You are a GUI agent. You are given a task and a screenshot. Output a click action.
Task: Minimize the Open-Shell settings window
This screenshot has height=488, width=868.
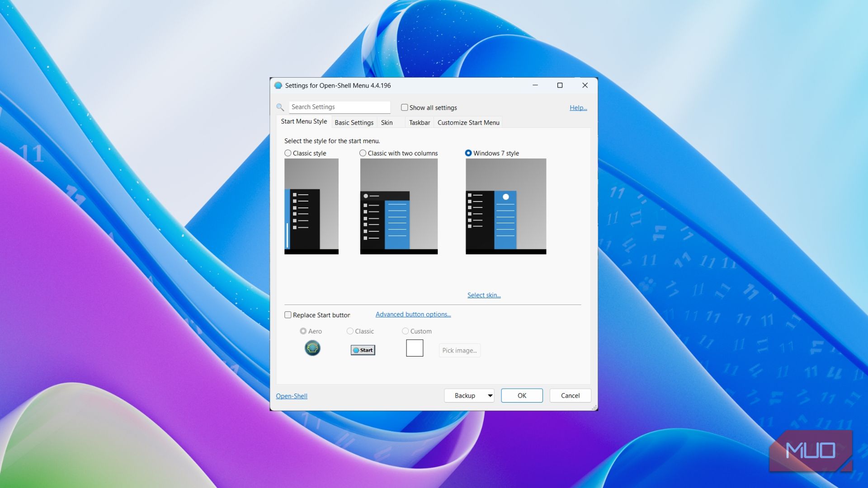(535, 85)
